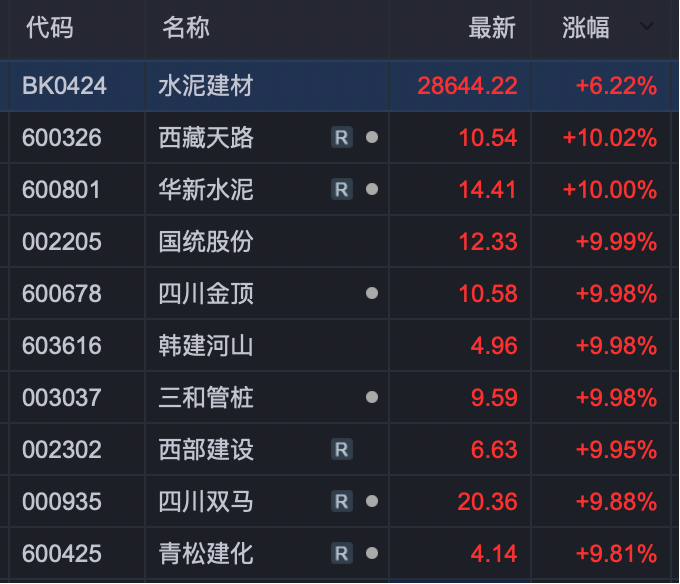Screen dimensions: 680x584
Task: Click the R badge on 西部建设 row
Action: [342, 450]
